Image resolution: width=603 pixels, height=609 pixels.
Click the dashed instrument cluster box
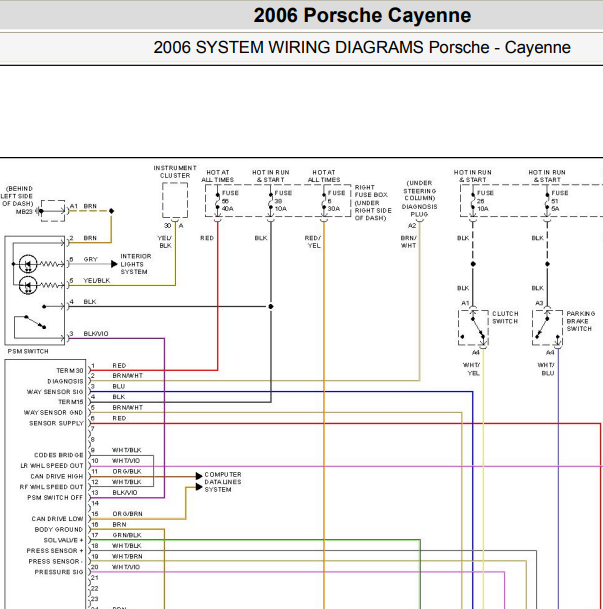[x=175, y=200]
